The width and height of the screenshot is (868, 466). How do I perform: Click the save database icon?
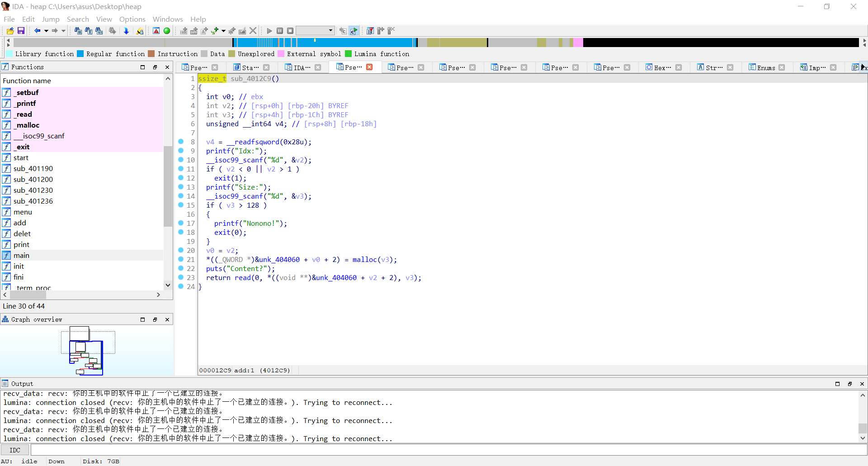click(21, 31)
